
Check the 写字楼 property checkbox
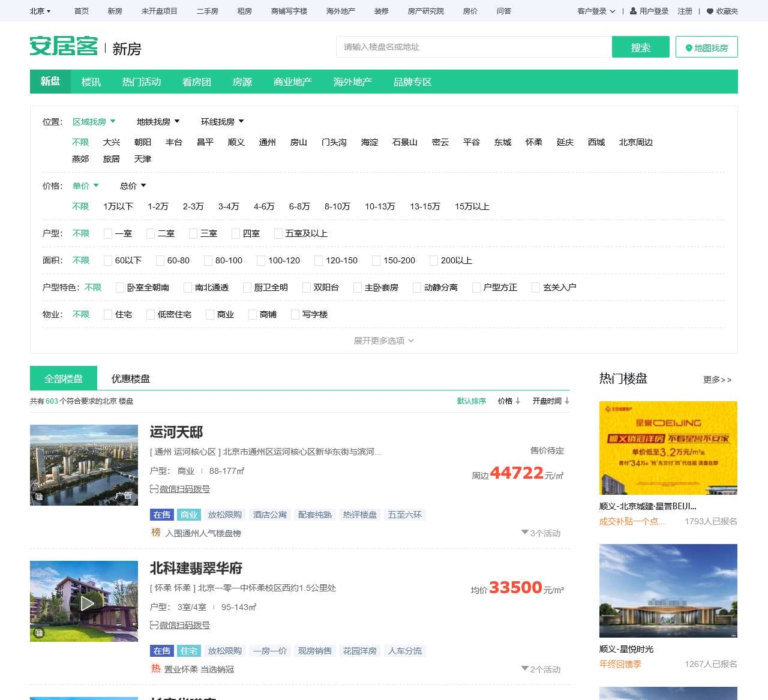(x=296, y=314)
